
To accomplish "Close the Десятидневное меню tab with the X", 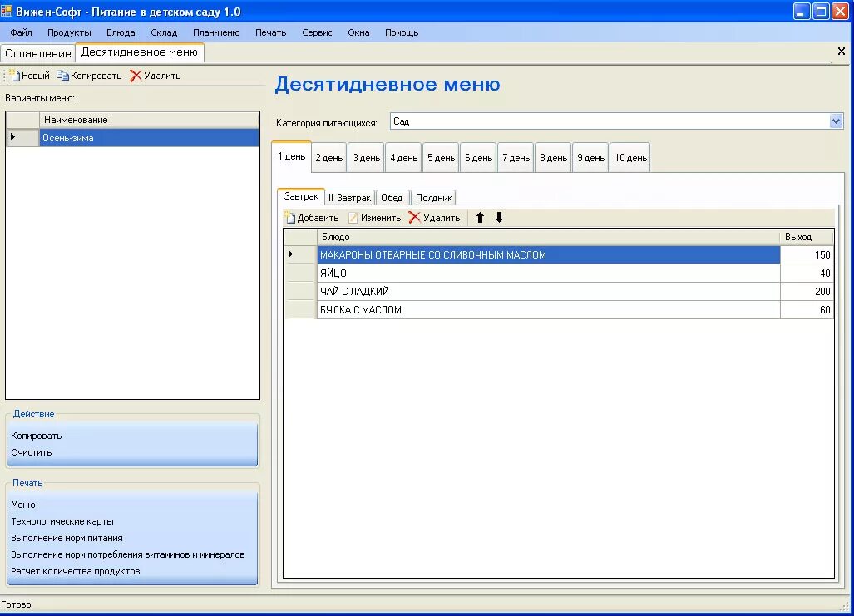I will [841, 52].
